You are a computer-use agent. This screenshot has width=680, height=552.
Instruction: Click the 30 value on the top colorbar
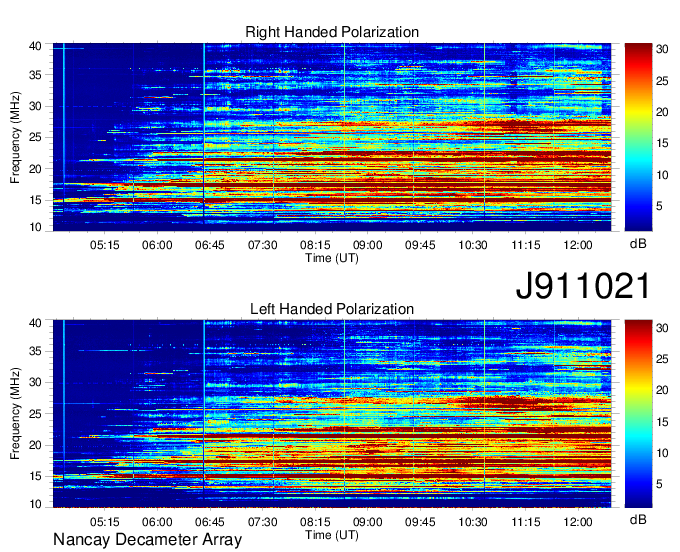[662, 49]
